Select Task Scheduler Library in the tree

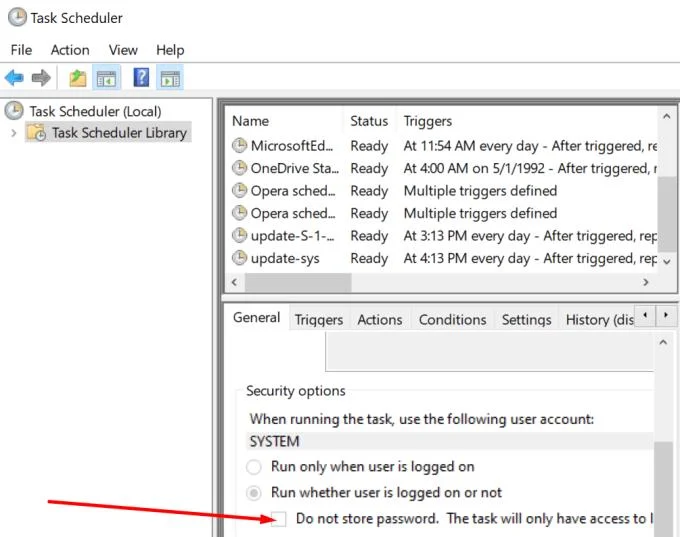click(x=119, y=132)
